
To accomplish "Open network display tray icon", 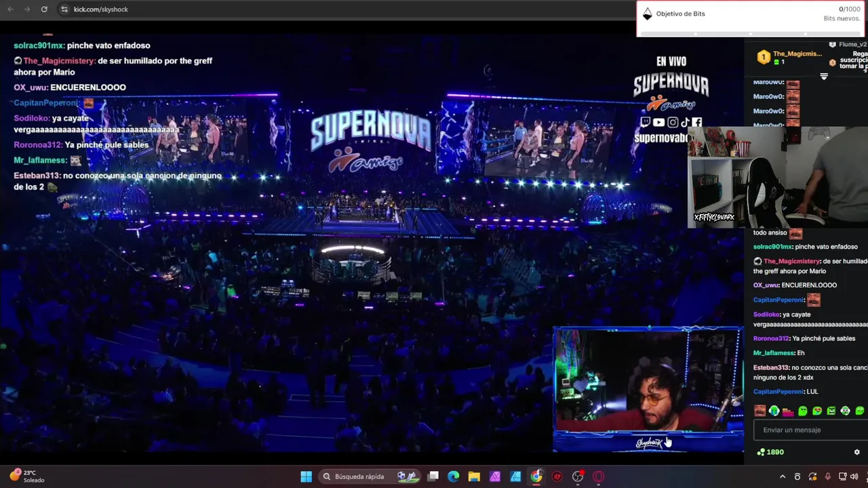I will 842,476.
